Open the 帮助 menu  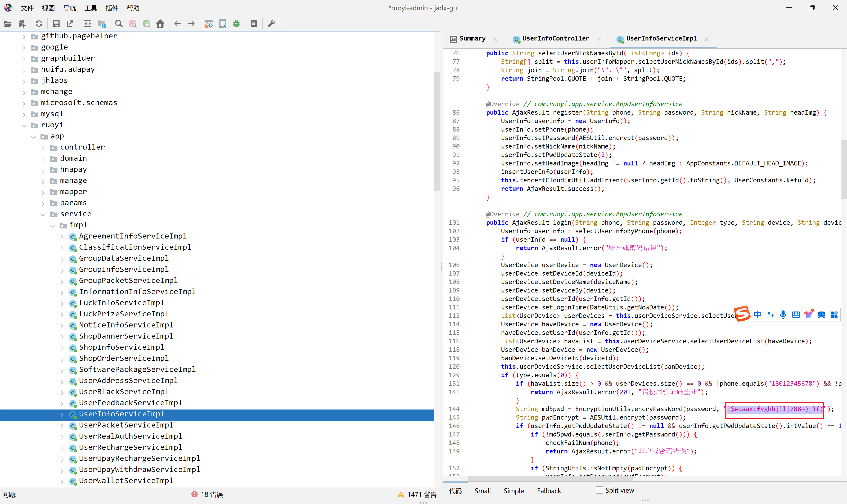tap(133, 8)
